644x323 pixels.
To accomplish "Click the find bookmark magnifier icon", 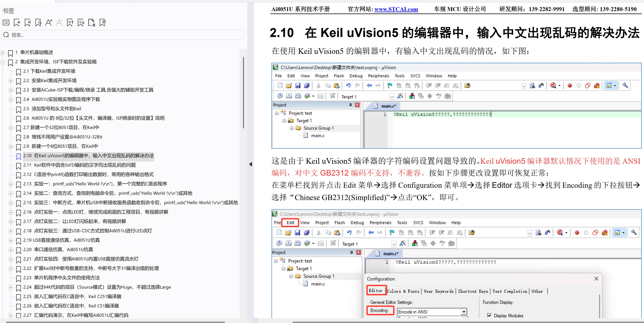I will (38, 23).
